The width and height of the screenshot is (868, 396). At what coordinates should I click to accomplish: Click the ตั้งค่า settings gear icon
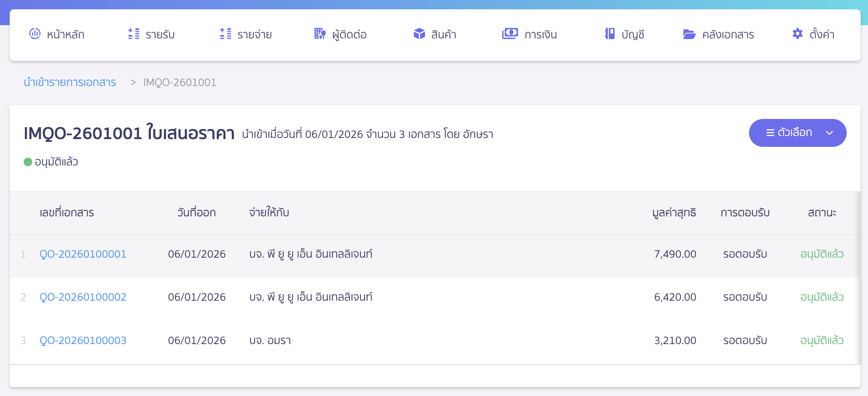pyautogui.click(x=797, y=34)
